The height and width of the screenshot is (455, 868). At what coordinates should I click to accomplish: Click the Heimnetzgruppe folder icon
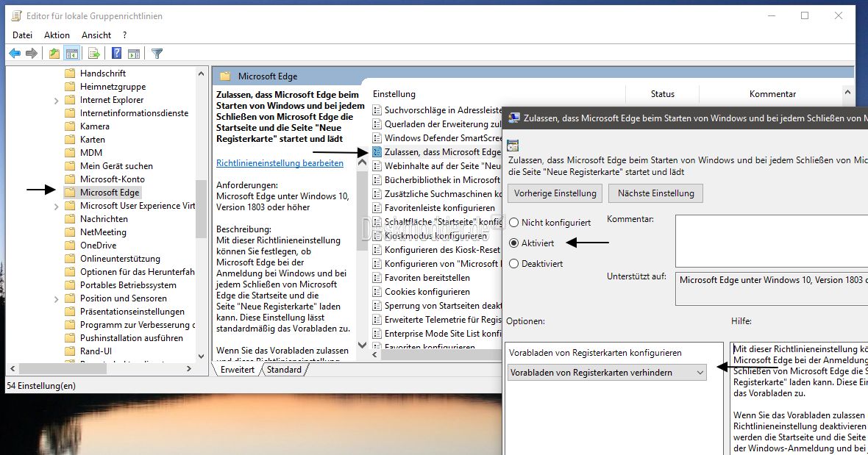point(70,86)
